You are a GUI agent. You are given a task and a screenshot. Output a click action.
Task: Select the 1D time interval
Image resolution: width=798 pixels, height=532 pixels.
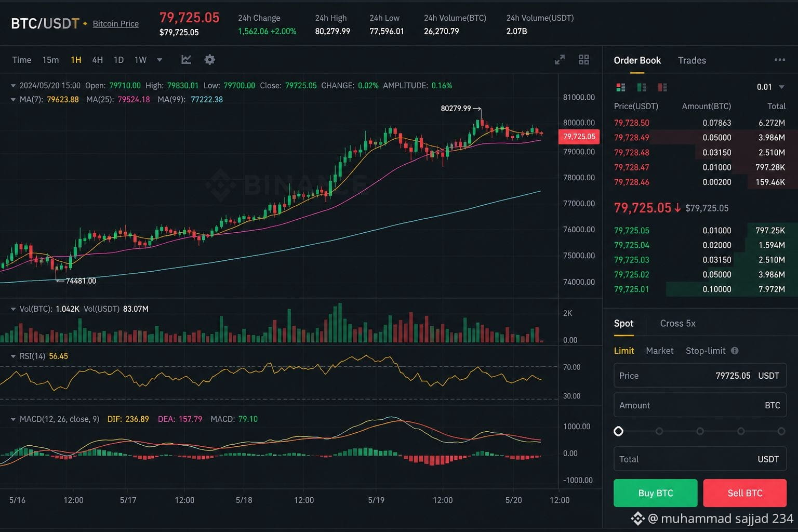[118, 60]
